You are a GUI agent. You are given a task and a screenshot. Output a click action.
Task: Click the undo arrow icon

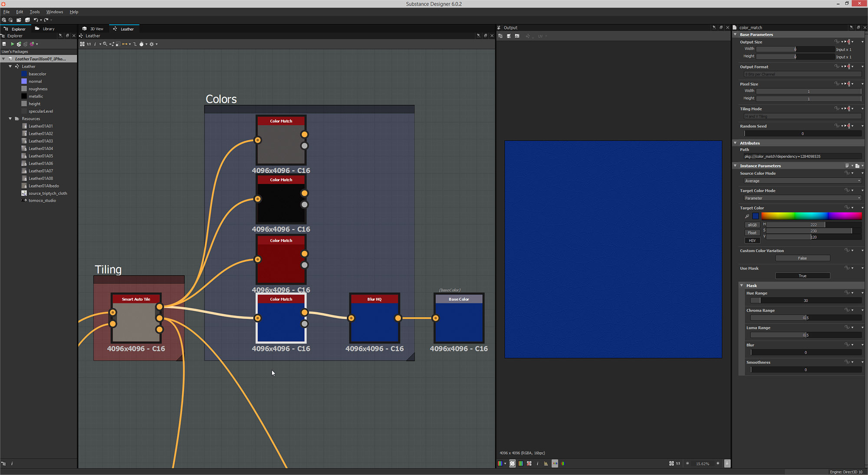36,20
